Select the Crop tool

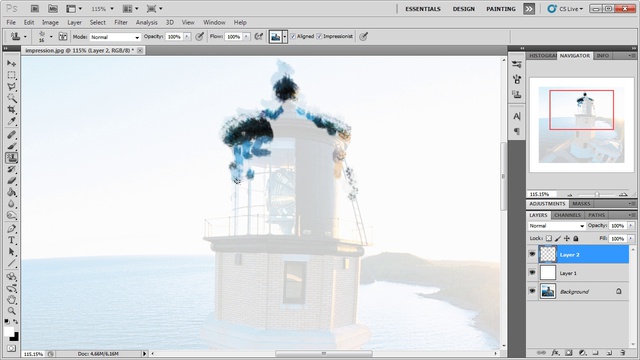pos(11,109)
